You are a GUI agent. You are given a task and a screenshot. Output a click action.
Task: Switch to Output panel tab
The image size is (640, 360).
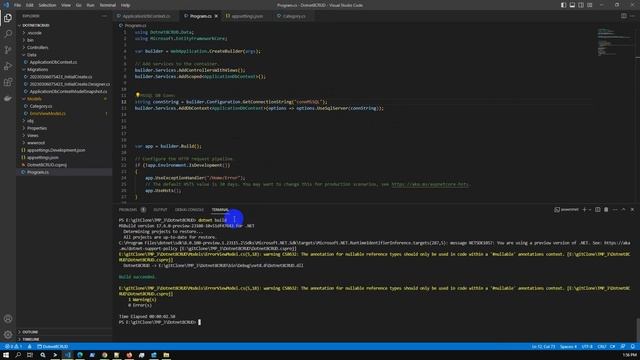160,210
